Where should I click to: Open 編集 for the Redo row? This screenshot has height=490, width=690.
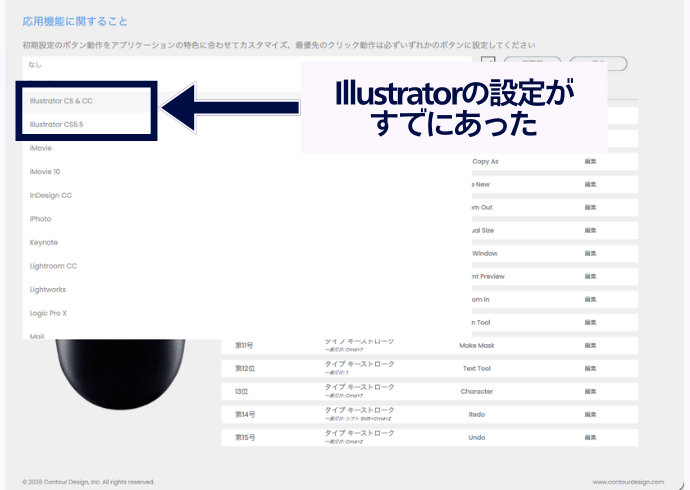pyautogui.click(x=591, y=414)
